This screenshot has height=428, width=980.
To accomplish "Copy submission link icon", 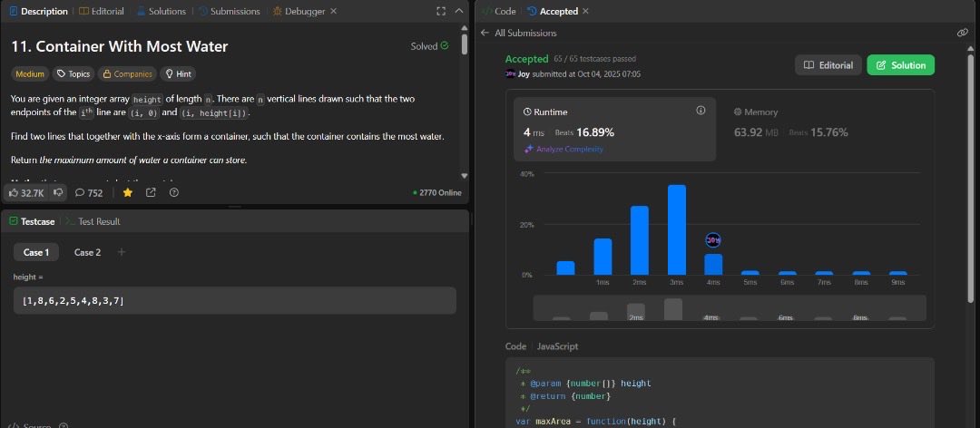I will coord(963,34).
